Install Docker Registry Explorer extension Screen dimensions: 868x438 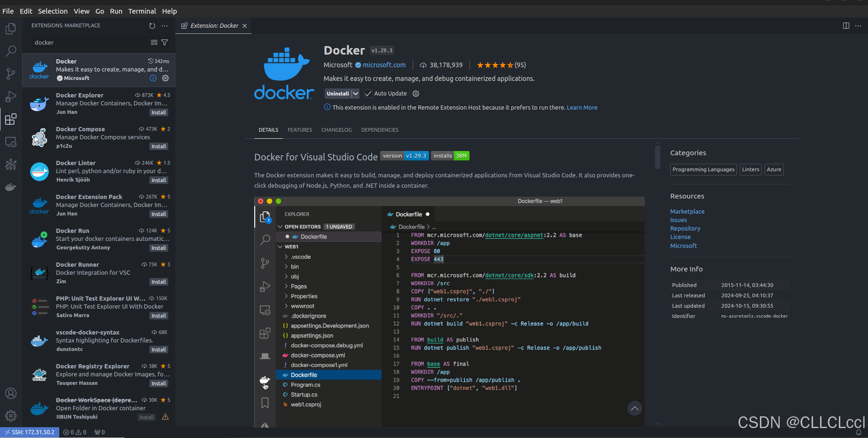pyautogui.click(x=159, y=383)
